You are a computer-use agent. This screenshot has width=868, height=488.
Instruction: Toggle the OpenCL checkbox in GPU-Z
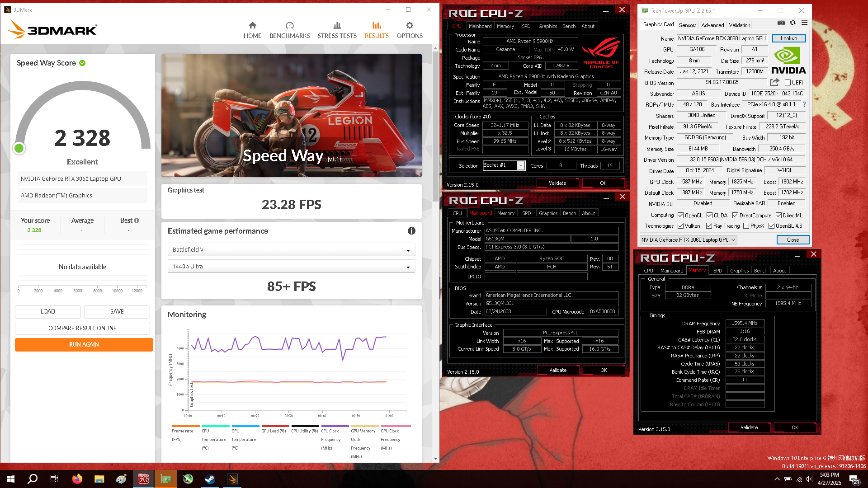coord(680,216)
